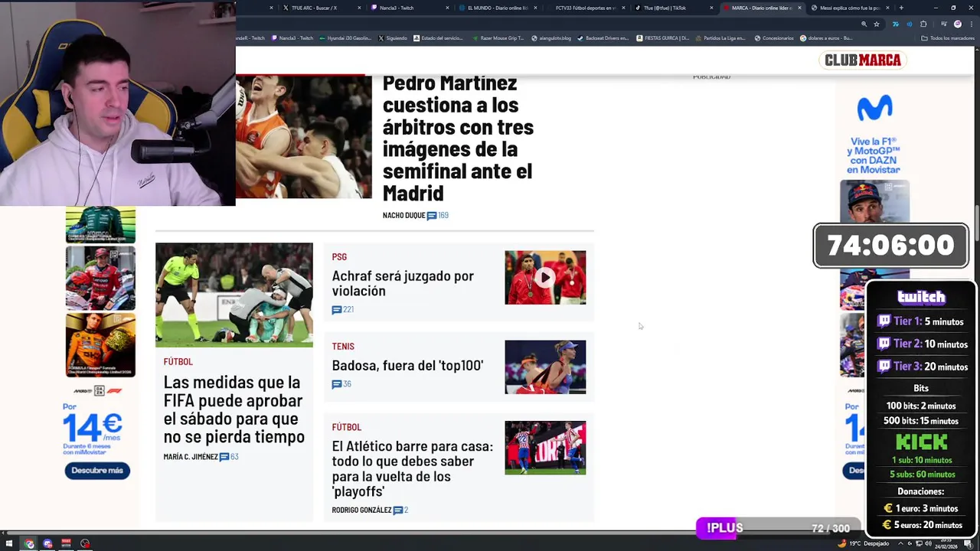This screenshot has height=551, width=980.
Task: Open the Siguiendo X bookmark
Action: click(393, 38)
